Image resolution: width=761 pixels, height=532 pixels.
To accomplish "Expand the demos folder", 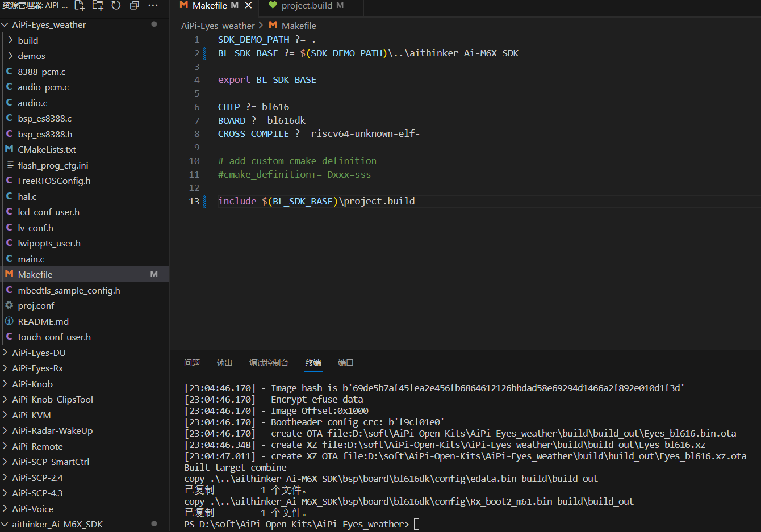I will [x=85, y=56].
